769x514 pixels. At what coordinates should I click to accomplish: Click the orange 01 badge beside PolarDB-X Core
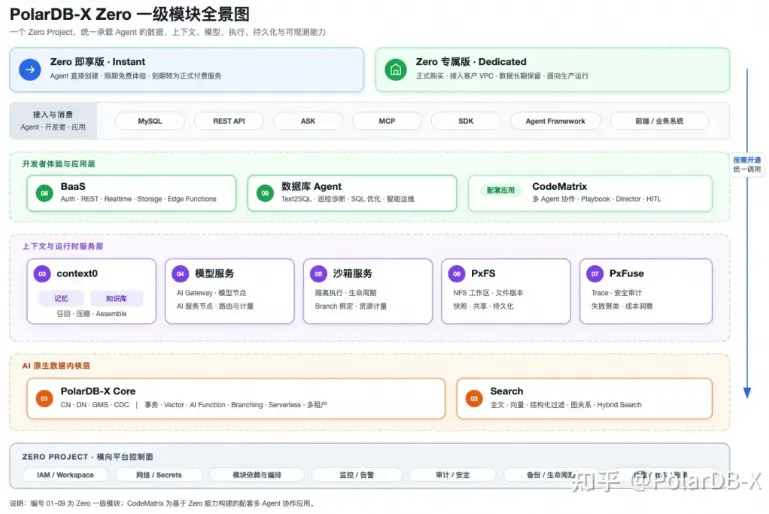click(45, 398)
